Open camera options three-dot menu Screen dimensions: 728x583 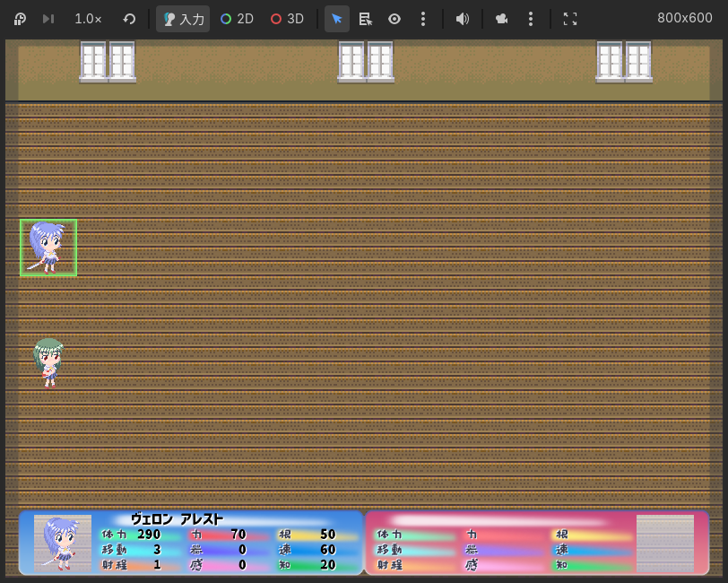tap(531, 19)
